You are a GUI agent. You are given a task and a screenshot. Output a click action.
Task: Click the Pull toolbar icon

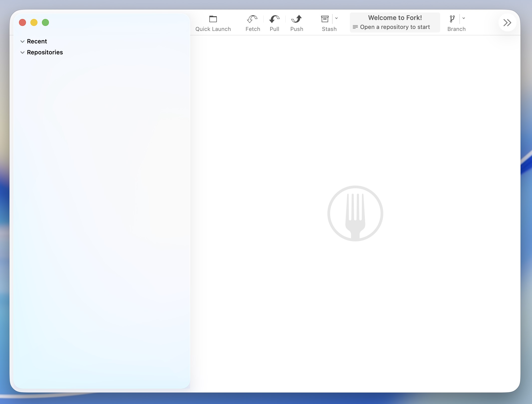point(274,19)
